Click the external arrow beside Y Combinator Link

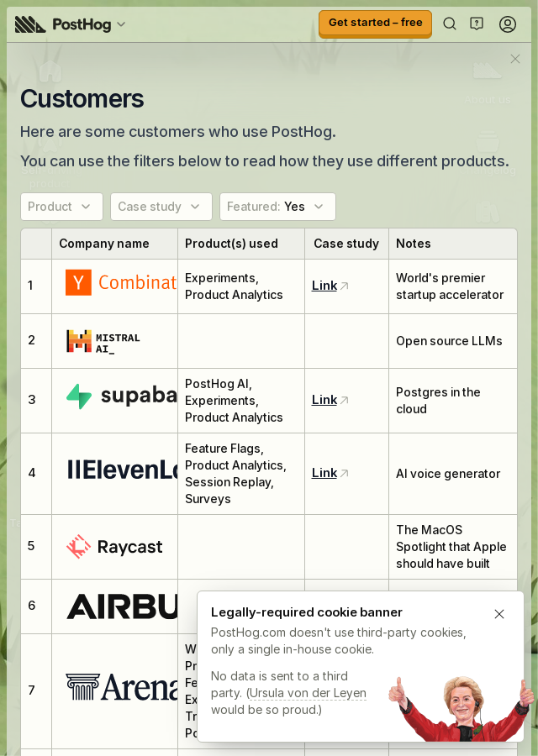pos(344,286)
